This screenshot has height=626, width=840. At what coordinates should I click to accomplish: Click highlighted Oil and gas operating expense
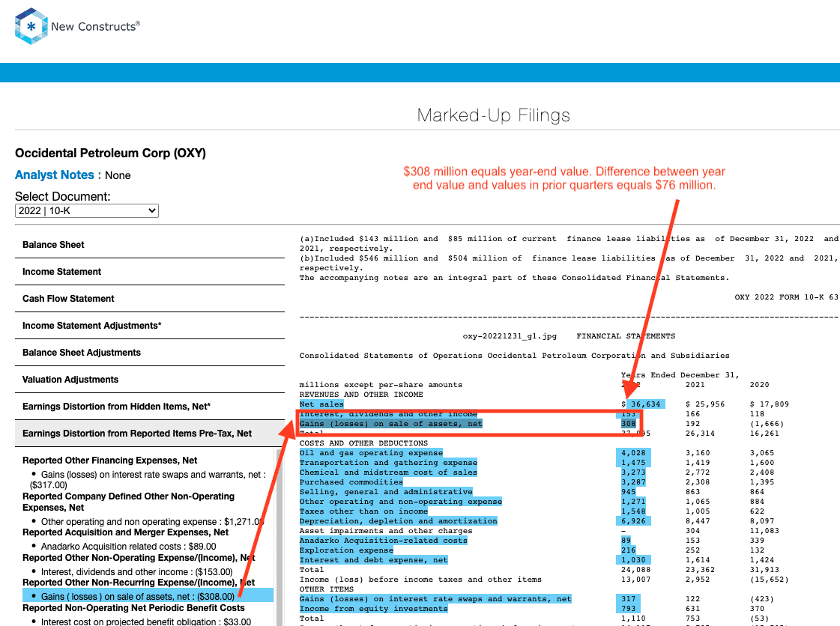click(x=371, y=453)
